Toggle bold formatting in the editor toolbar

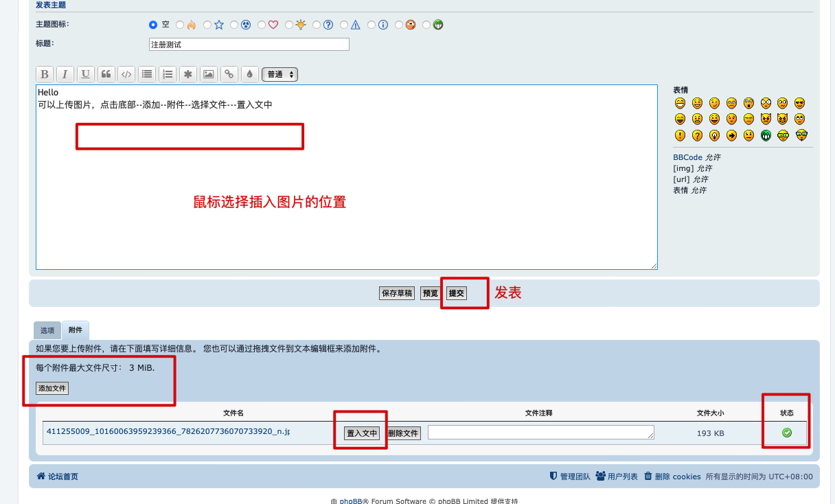pyautogui.click(x=45, y=74)
